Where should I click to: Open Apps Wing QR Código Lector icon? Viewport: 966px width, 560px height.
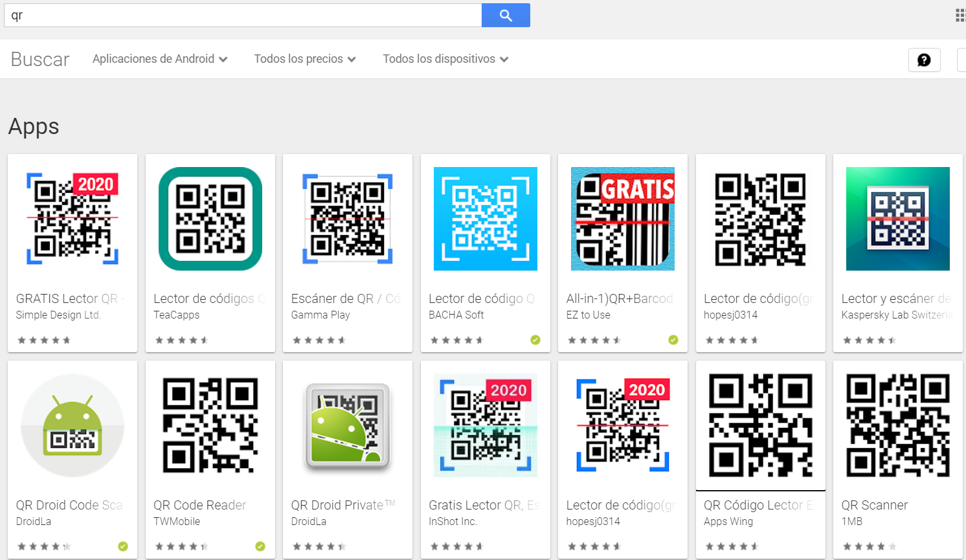pyautogui.click(x=761, y=425)
